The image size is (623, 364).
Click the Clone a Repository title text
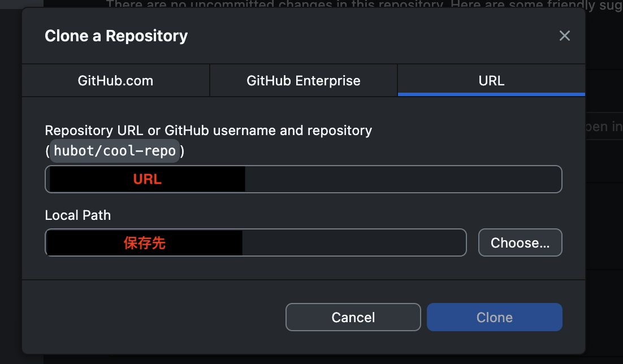click(x=116, y=36)
